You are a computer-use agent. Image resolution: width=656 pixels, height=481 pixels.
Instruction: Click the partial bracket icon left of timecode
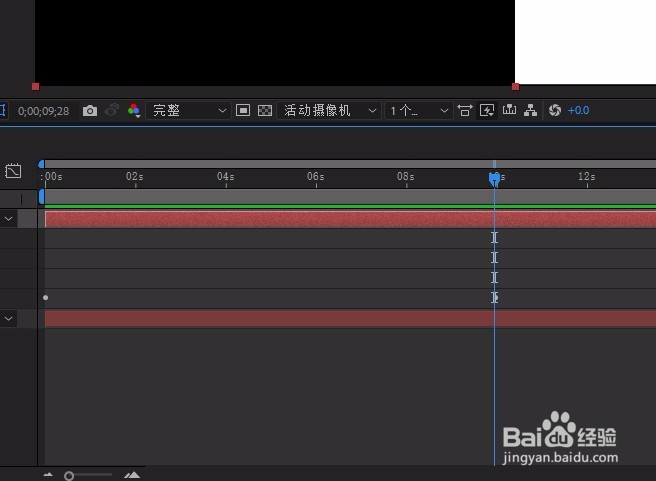(3, 110)
